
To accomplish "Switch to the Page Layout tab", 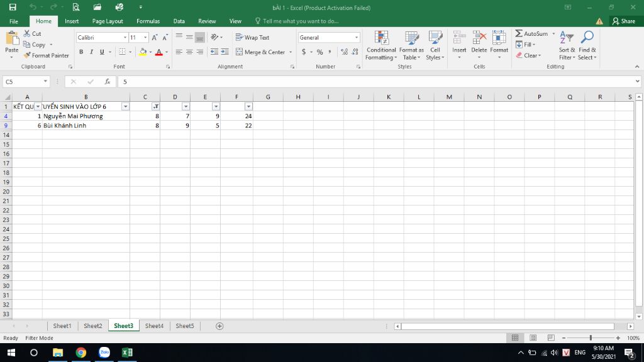I will [x=108, y=21].
